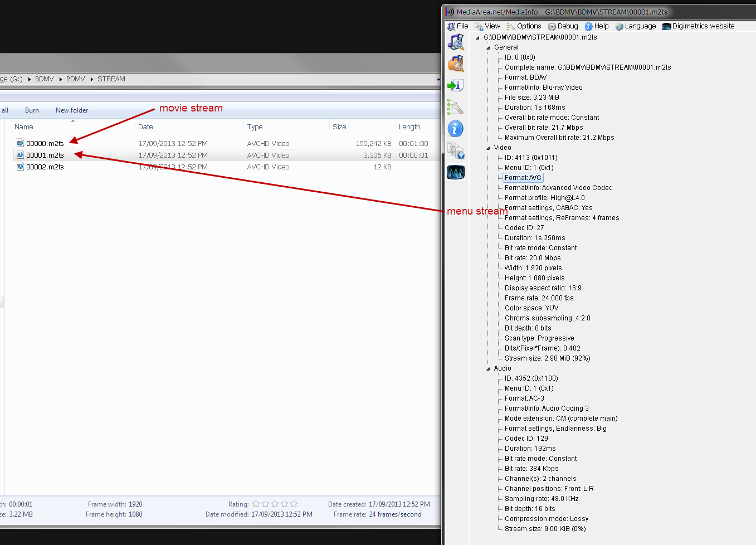Click the waveform monitor icon in sidebar

click(456, 173)
